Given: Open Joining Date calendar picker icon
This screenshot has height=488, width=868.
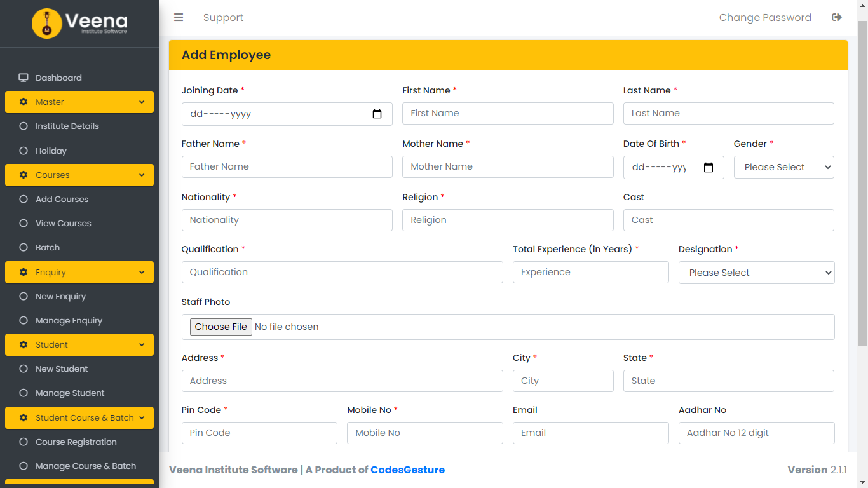Looking at the screenshot, I should [377, 114].
